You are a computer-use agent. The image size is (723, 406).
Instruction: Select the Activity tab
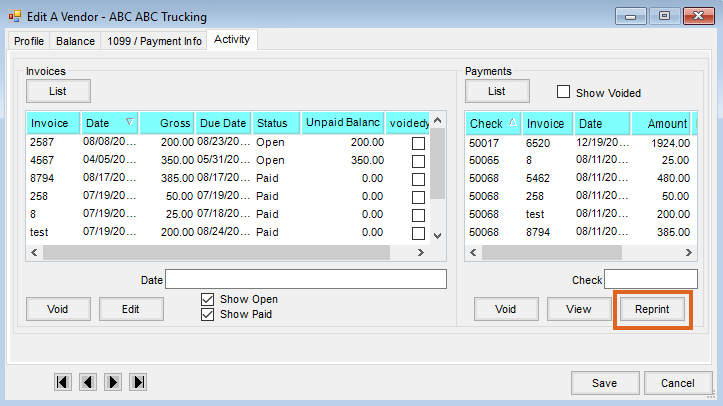[x=232, y=40]
